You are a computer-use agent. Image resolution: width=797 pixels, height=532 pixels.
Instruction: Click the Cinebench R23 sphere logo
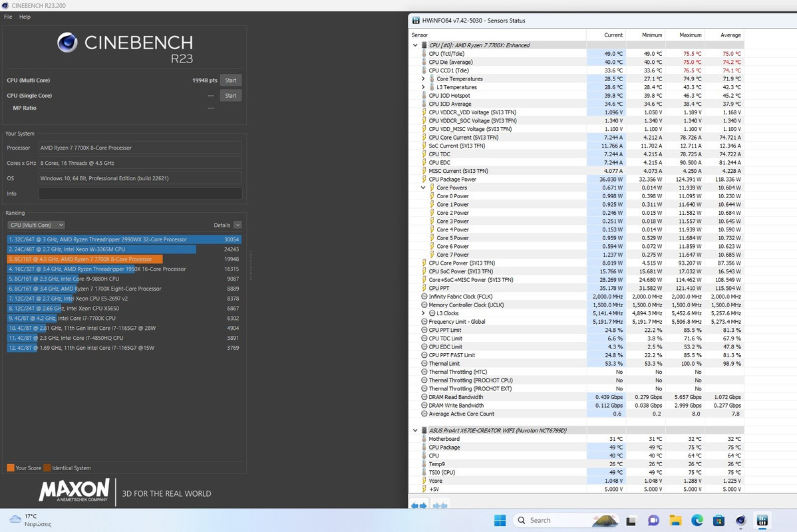click(67, 43)
